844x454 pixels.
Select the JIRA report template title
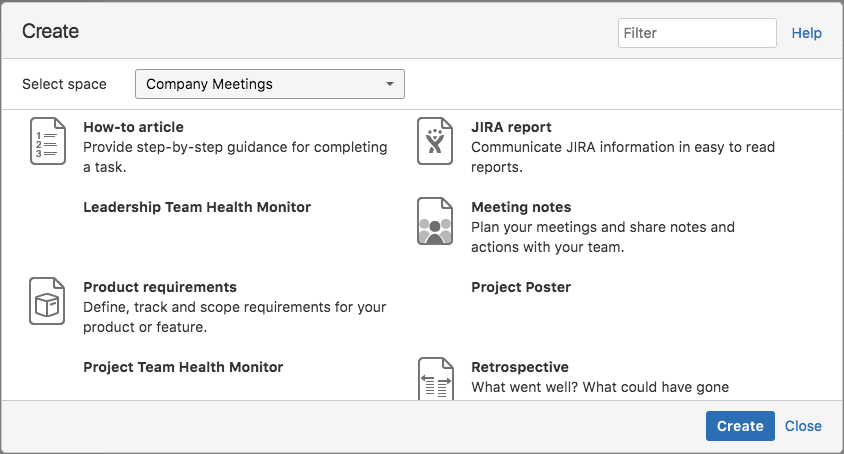pyautogui.click(x=511, y=127)
